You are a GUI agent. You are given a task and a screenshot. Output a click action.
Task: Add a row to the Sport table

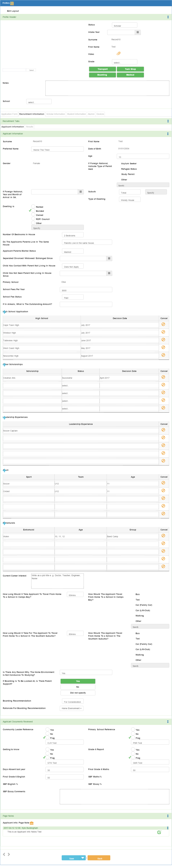coord(4,470)
